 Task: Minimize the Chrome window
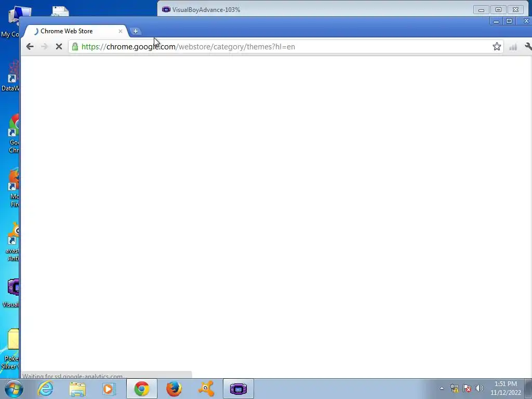coord(496,21)
